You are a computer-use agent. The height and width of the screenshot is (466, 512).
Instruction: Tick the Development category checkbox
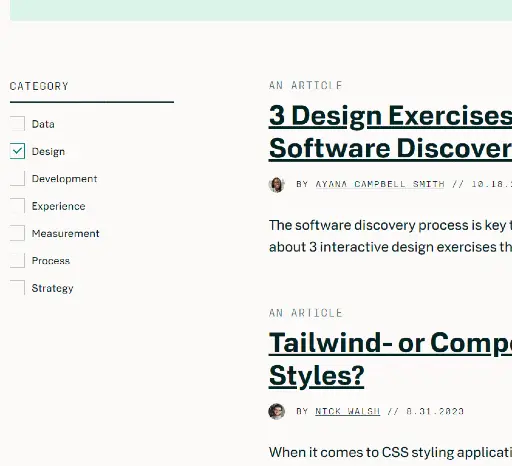tap(17, 178)
